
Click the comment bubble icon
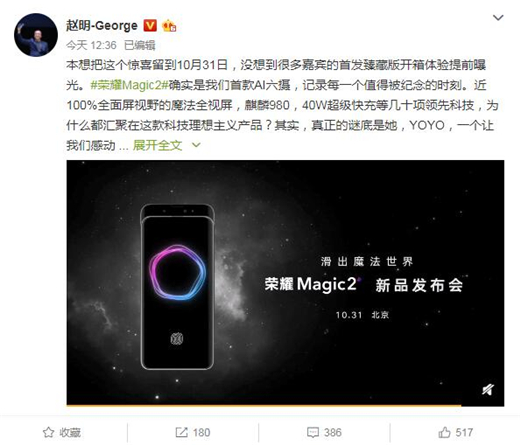click(x=313, y=433)
